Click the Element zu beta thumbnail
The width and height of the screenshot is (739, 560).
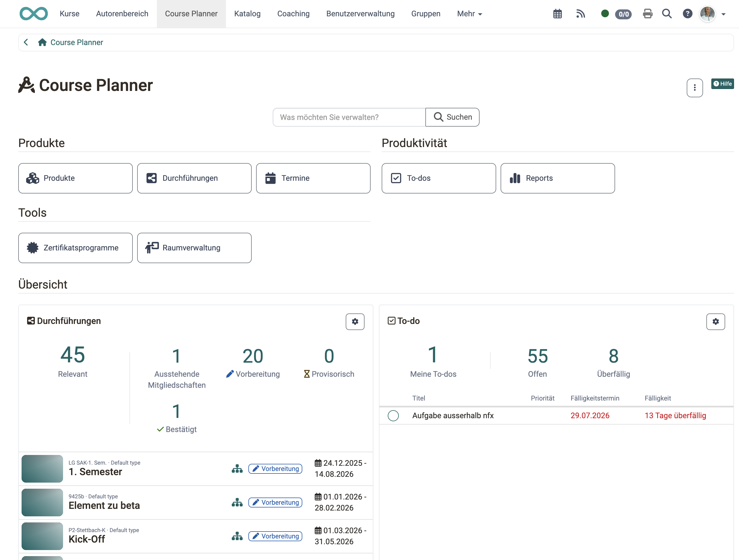coord(42,503)
